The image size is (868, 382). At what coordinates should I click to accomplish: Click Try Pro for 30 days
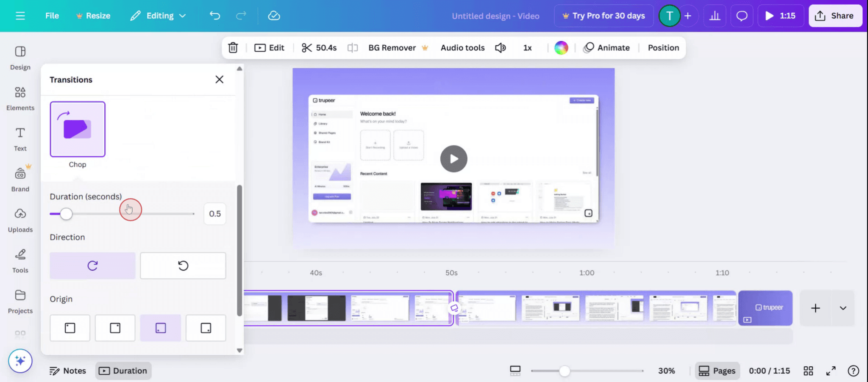tap(604, 16)
